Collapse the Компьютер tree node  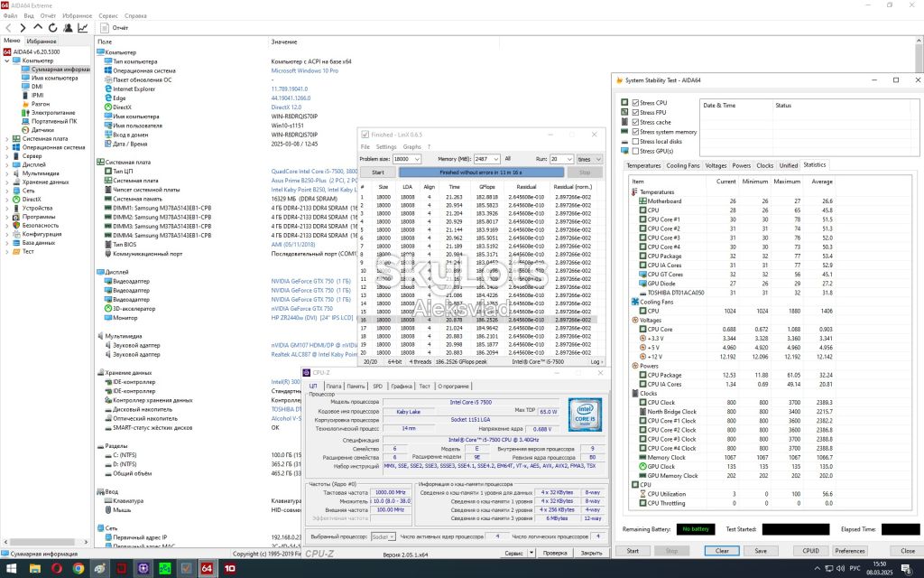7,61
